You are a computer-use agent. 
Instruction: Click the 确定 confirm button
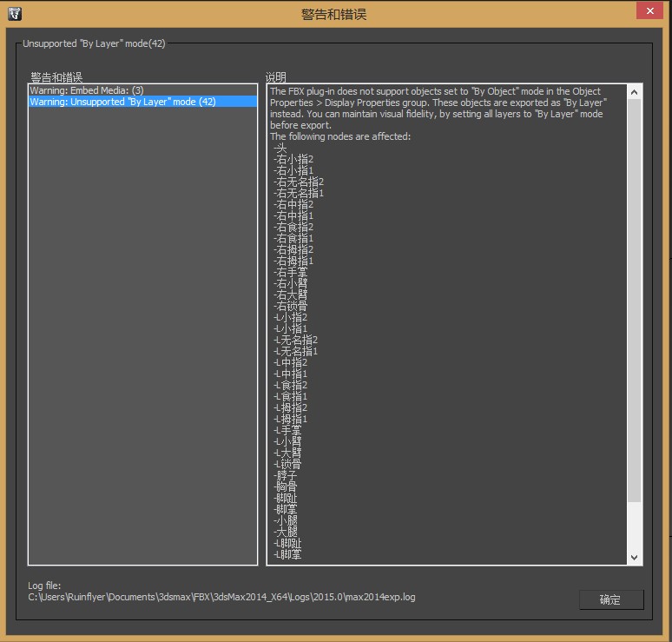611,599
